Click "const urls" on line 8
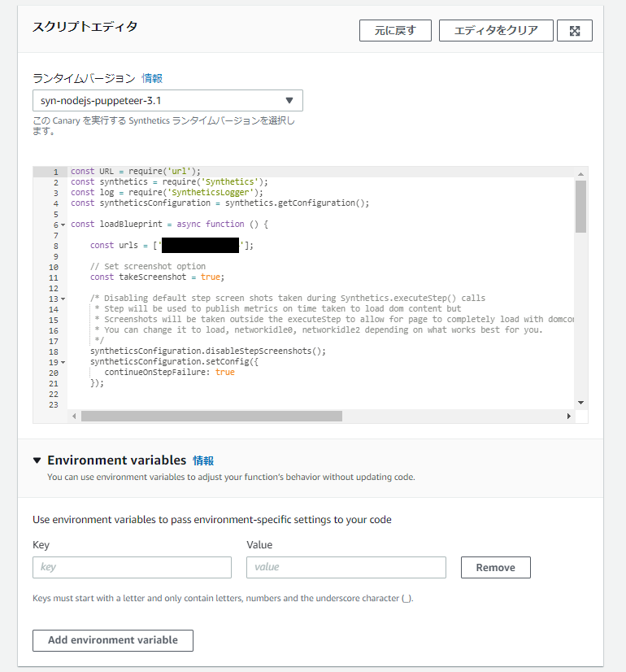This screenshot has width=626, height=672. (x=114, y=246)
